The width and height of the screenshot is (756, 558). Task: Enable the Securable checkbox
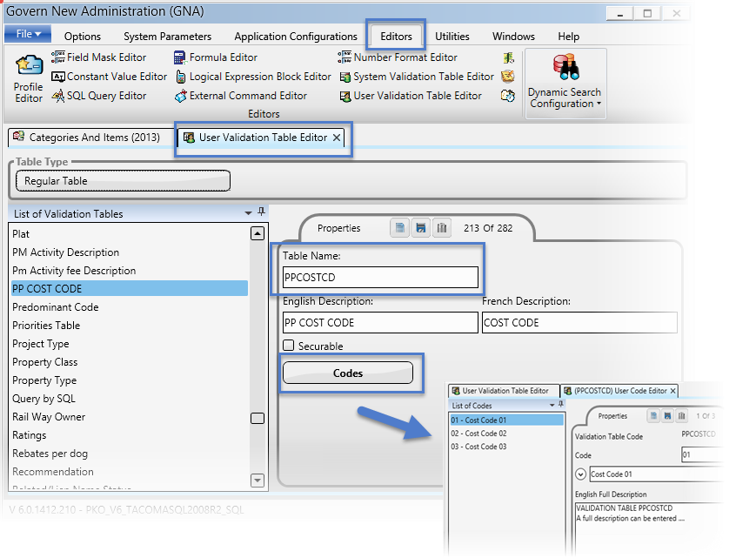tap(289, 346)
